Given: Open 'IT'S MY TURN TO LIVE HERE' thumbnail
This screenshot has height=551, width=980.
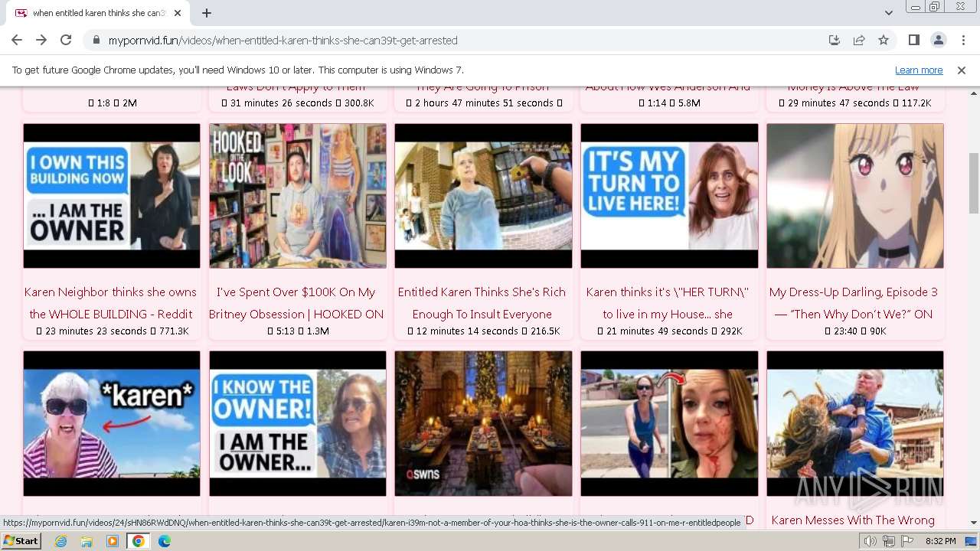Looking at the screenshot, I should [669, 196].
